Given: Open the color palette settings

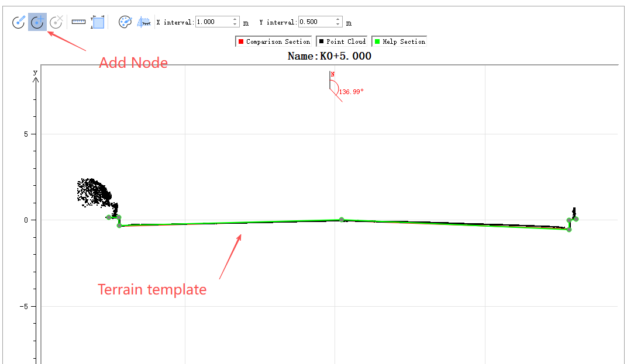Looking at the screenshot, I should (x=125, y=22).
